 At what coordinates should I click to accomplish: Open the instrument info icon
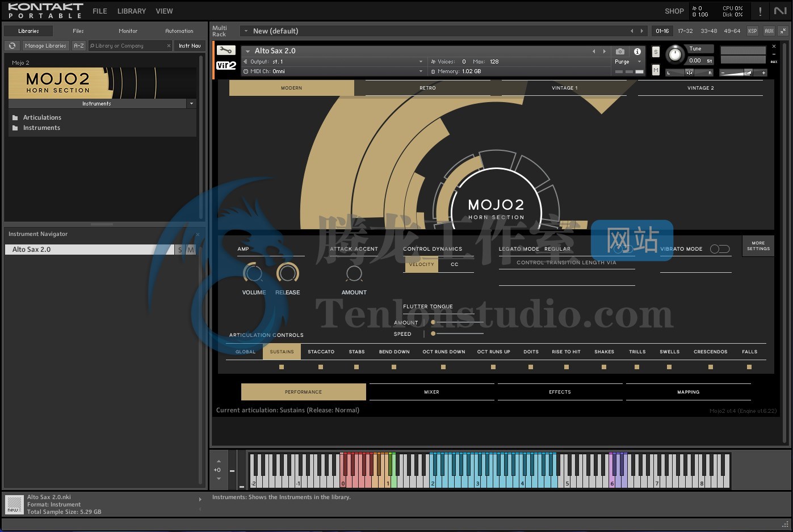[x=637, y=51]
